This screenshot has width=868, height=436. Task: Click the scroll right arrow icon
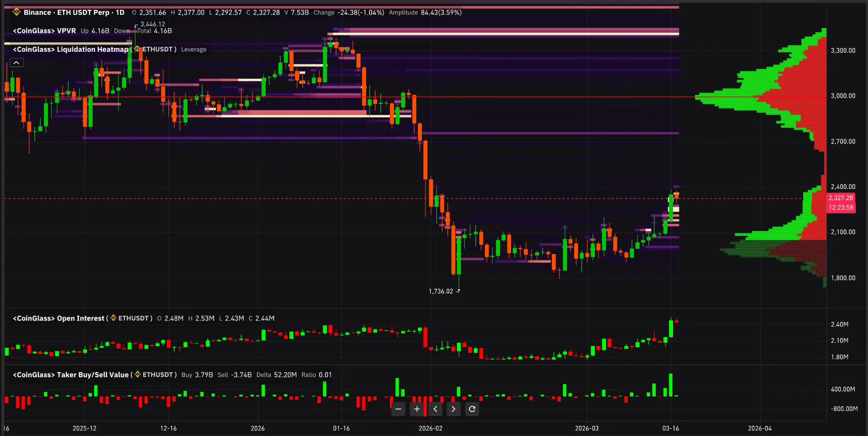pyautogui.click(x=454, y=409)
